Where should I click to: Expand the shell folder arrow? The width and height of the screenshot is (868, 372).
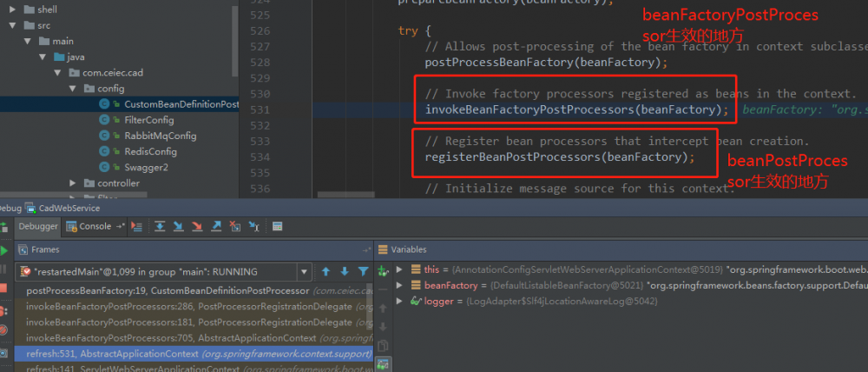click(x=12, y=10)
